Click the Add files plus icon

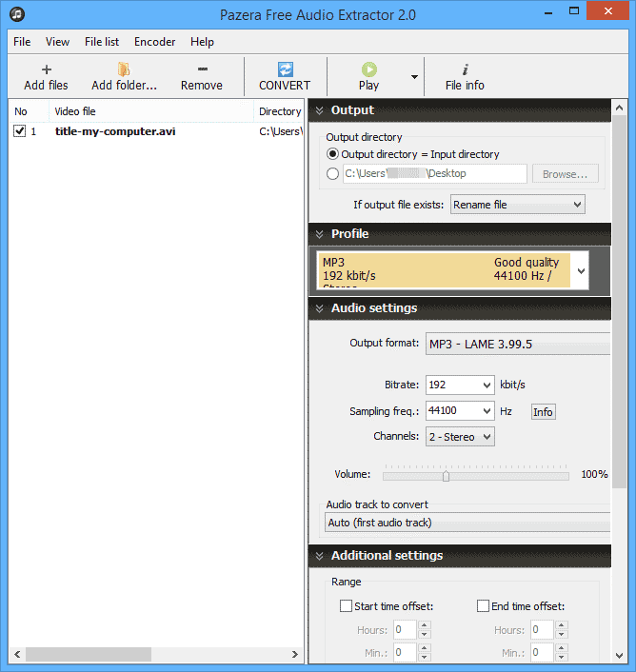click(46, 69)
